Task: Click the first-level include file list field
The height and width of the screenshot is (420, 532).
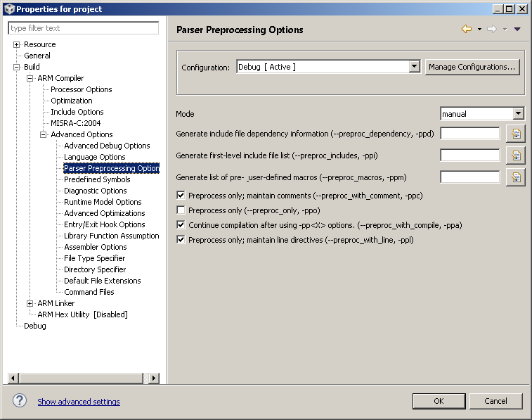Action: (x=470, y=155)
